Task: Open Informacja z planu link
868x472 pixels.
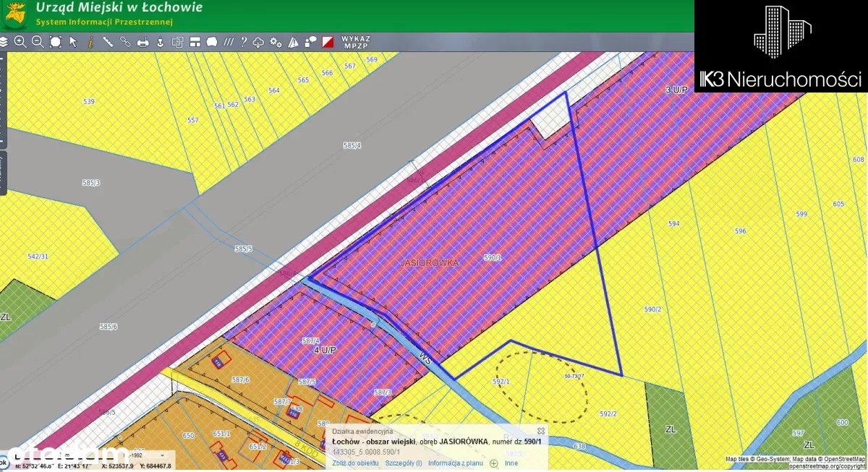Action: tap(455, 463)
